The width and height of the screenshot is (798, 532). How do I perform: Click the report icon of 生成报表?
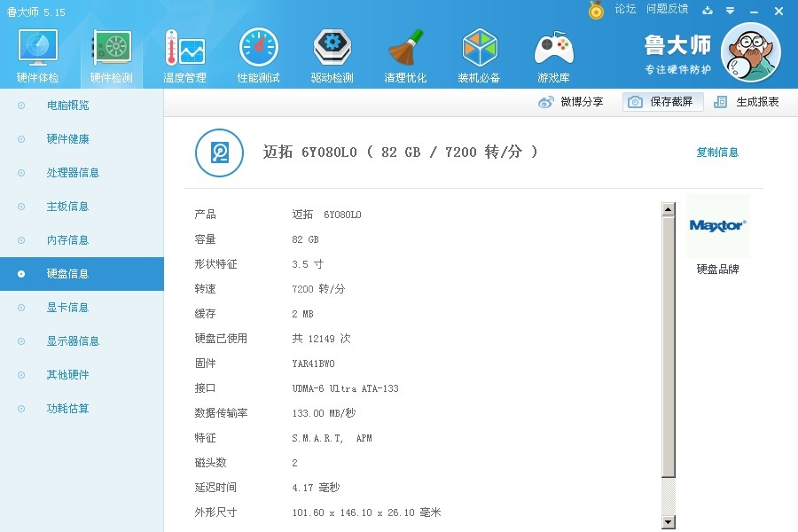tap(720, 102)
